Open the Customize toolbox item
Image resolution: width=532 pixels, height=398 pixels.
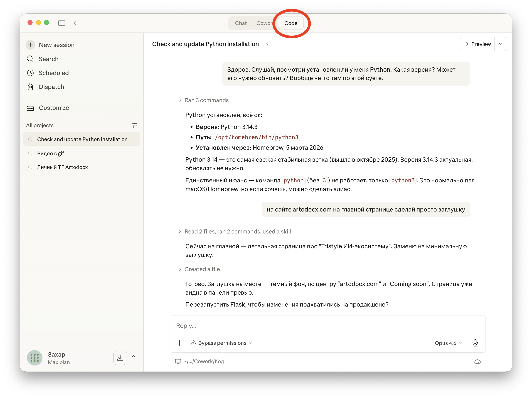coord(54,108)
